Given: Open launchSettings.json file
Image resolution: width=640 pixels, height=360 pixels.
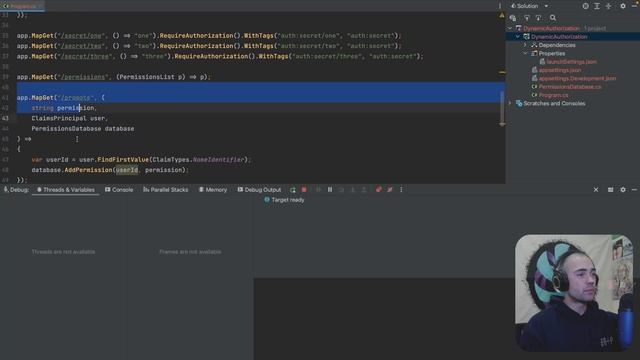Looking at the screenshot, I should 571,62.
